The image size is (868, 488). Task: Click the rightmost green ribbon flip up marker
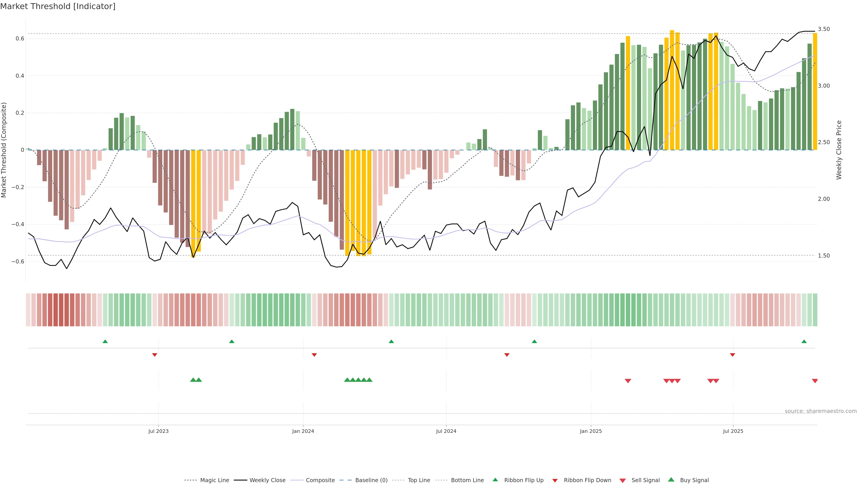[x=804, y=342]
